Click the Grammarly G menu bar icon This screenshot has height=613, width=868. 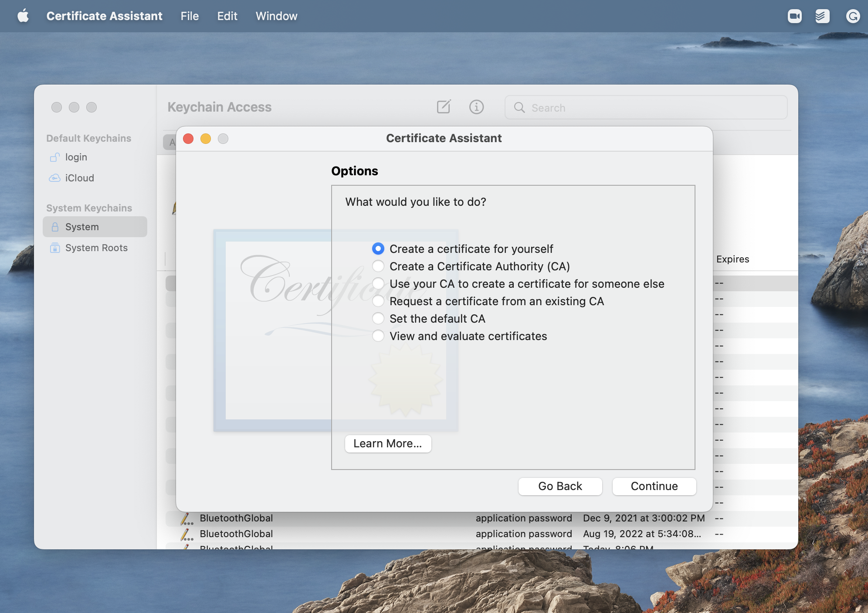(x=853, y=16)
